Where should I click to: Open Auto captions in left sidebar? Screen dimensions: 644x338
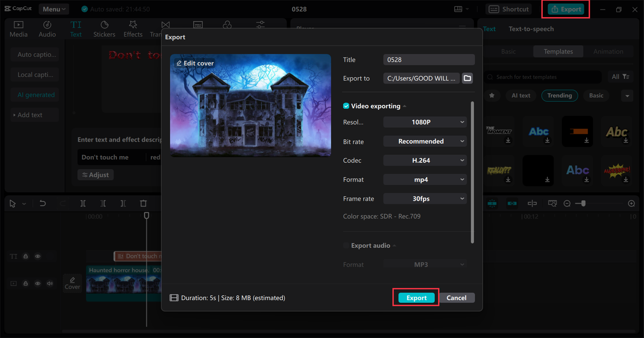pyautogui.click(x=35, y=54)
